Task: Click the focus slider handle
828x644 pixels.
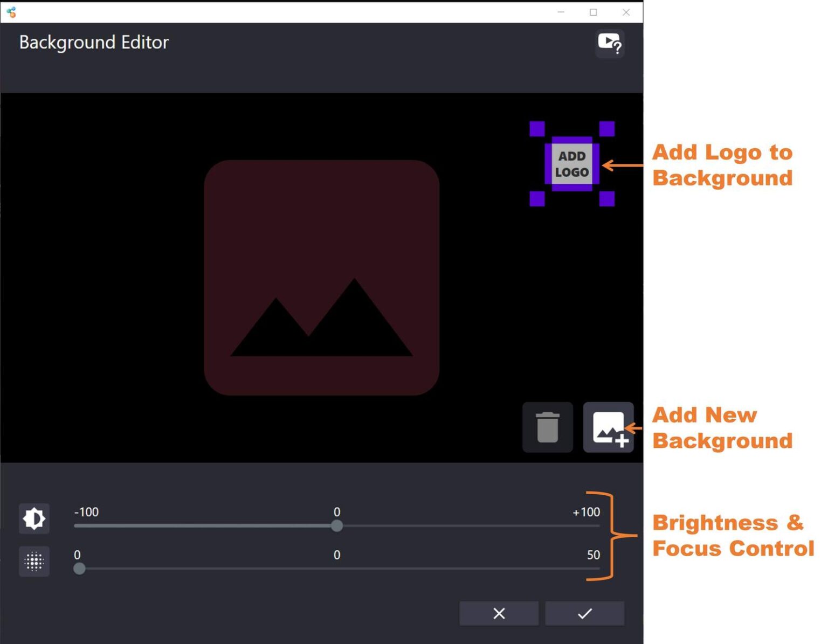Action: 80,569
